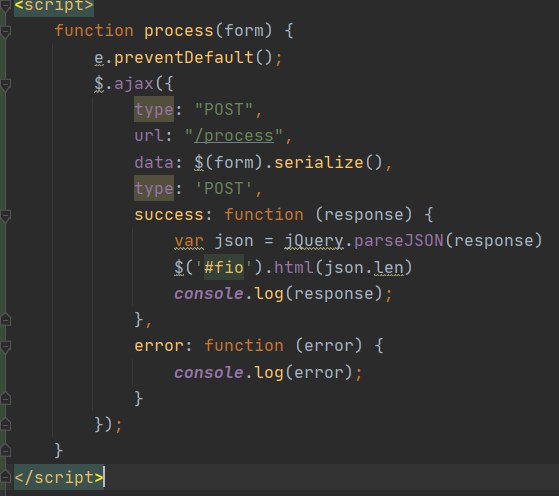Click 'console' in console.log(response)
Viewport: 559px width, 496px height.
point(209,294)
